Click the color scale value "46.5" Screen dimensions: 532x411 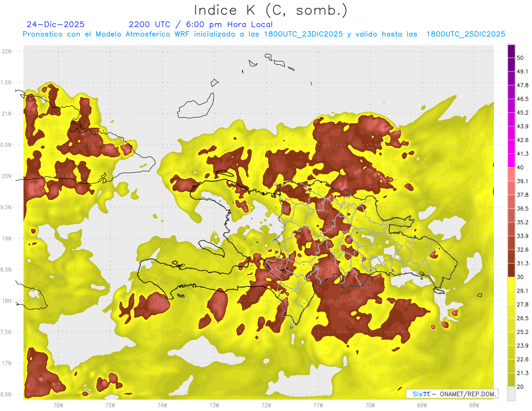522,99
